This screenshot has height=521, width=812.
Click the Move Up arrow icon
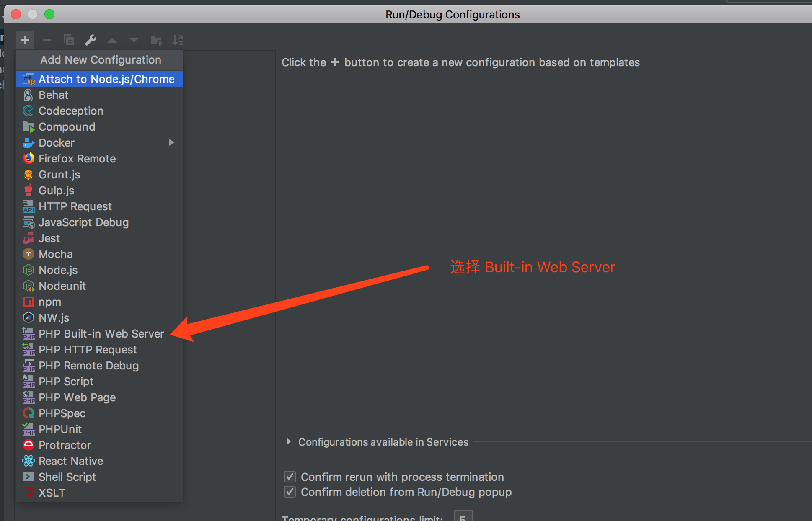112,40
